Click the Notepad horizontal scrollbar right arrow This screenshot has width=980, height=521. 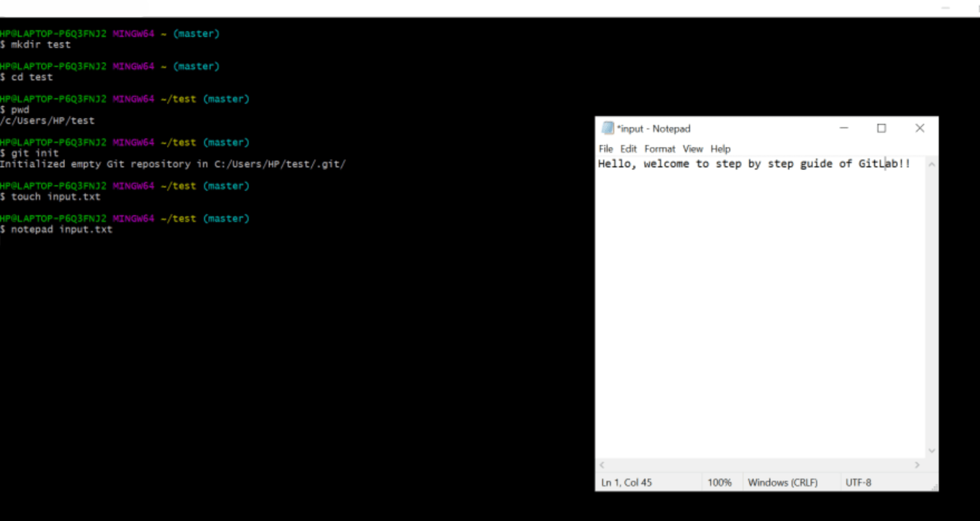(x=917, y=465)
